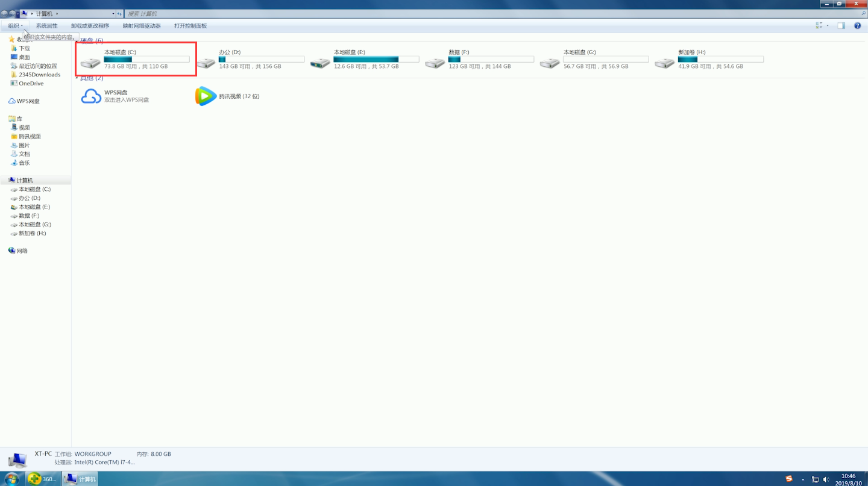Select the 新加卷 (H:) drive icon
The height and width of the screenshot is (486, 868).
click(x=665, y=62)
